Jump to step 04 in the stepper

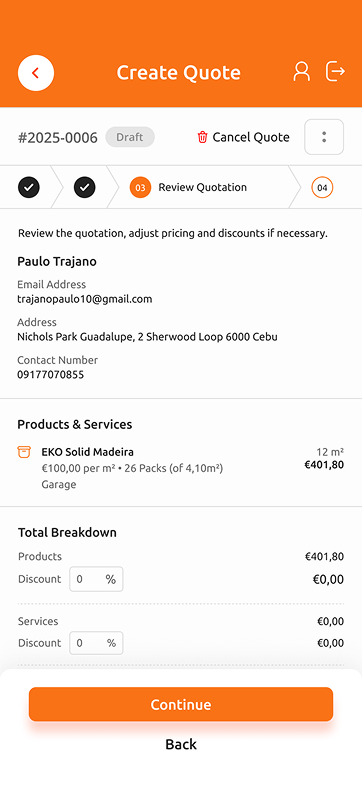click(322, 188)
